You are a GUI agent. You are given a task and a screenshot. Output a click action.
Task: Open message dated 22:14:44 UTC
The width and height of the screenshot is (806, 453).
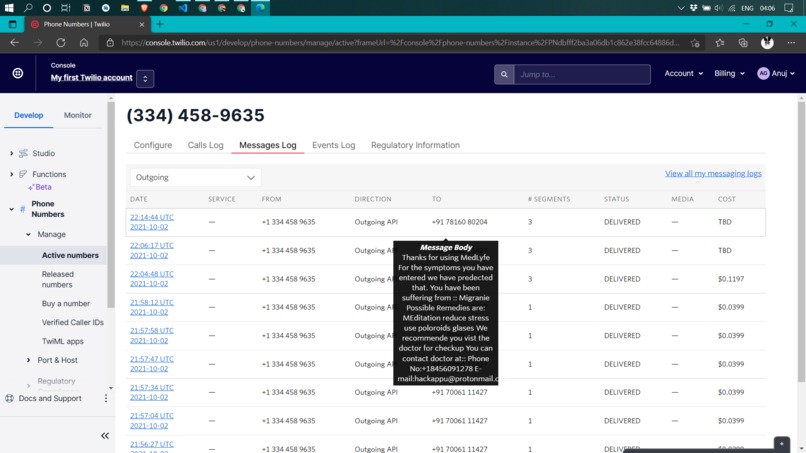pyautogui.click(x=152, y=222)
